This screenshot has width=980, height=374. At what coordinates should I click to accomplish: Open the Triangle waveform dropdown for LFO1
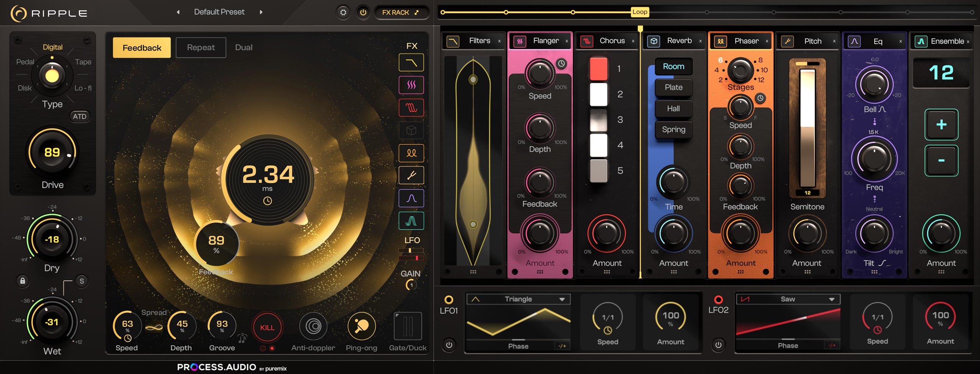pos(519,299)
